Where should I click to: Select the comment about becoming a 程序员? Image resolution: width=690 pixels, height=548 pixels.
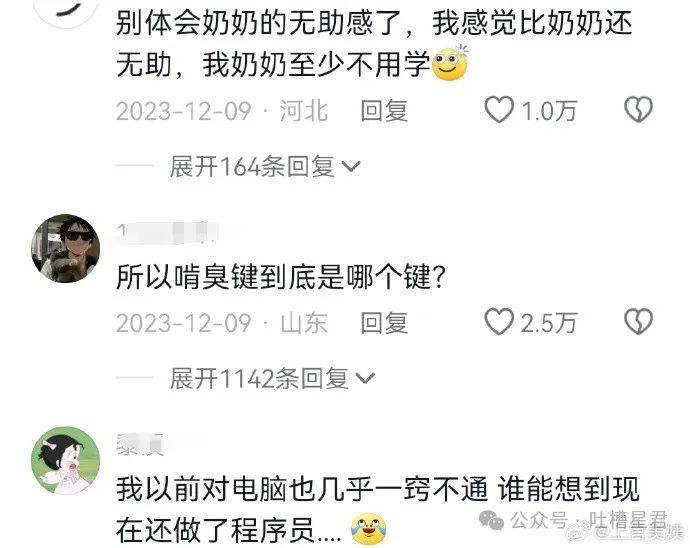pos(378,509)
